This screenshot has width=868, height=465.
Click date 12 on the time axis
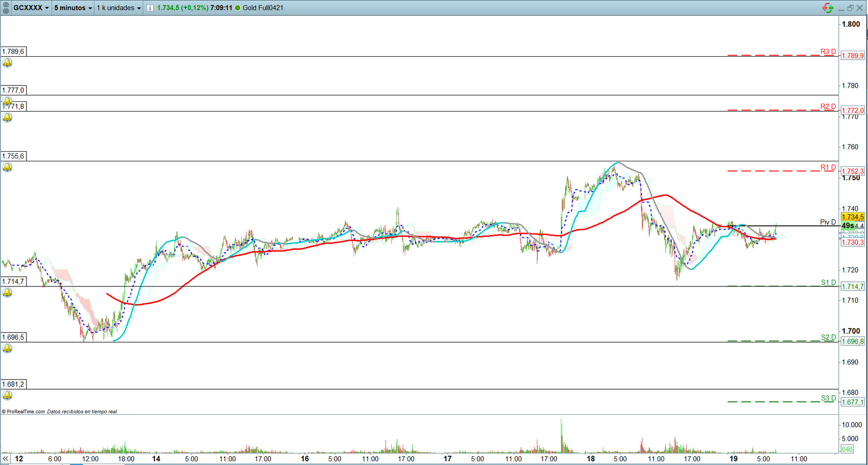tap(19, 458)
